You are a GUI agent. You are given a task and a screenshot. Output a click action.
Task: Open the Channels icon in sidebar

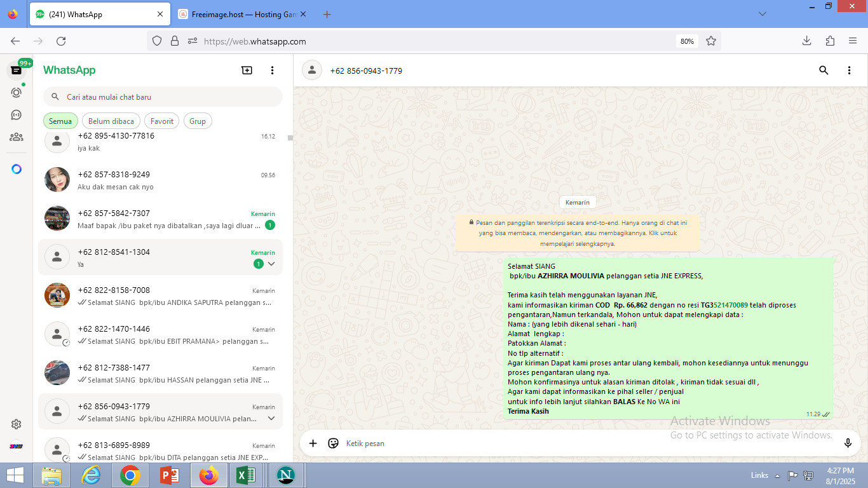click(x=17, y=115)
